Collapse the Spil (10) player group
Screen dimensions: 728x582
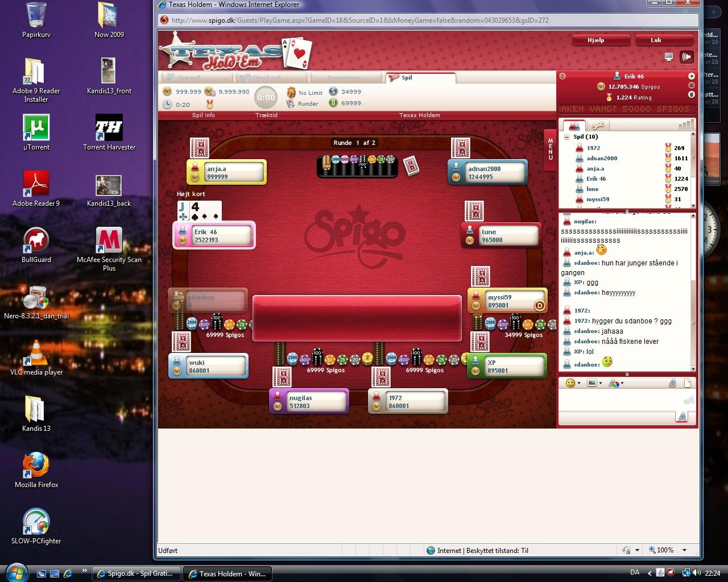tap(566, 137)
